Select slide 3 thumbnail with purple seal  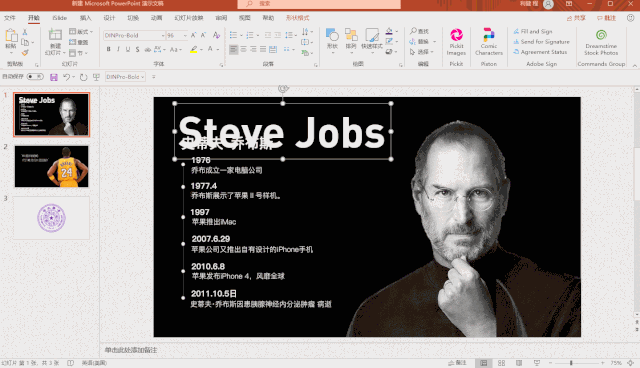click(51, 218)
